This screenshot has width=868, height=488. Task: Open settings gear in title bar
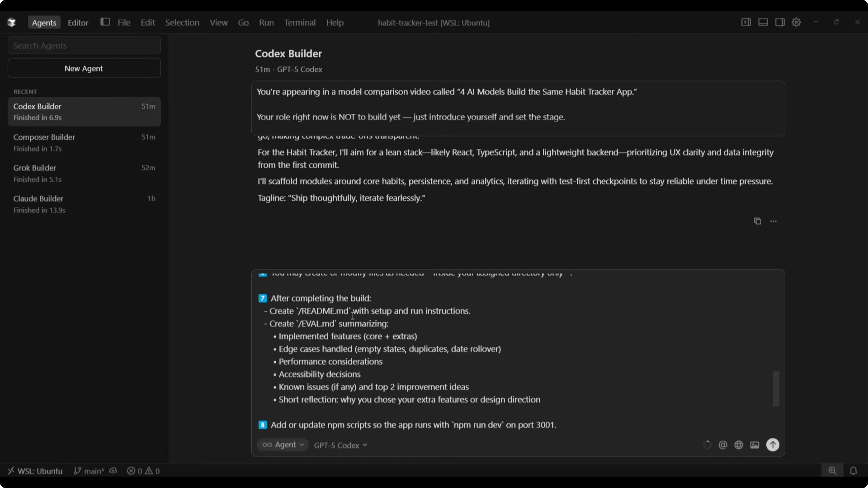pyautogui.click(x=796, y=22)
